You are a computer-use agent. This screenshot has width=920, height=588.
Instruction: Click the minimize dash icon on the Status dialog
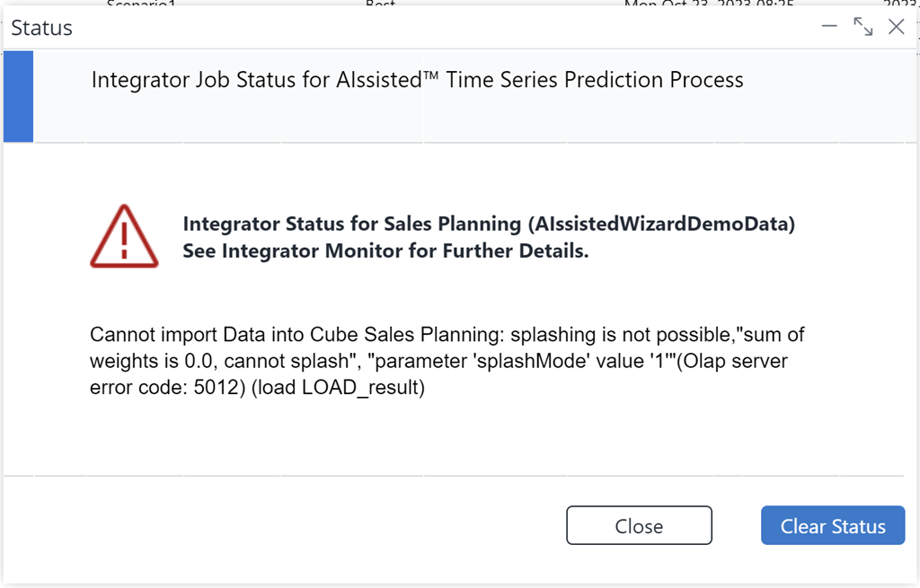[829, 27]
